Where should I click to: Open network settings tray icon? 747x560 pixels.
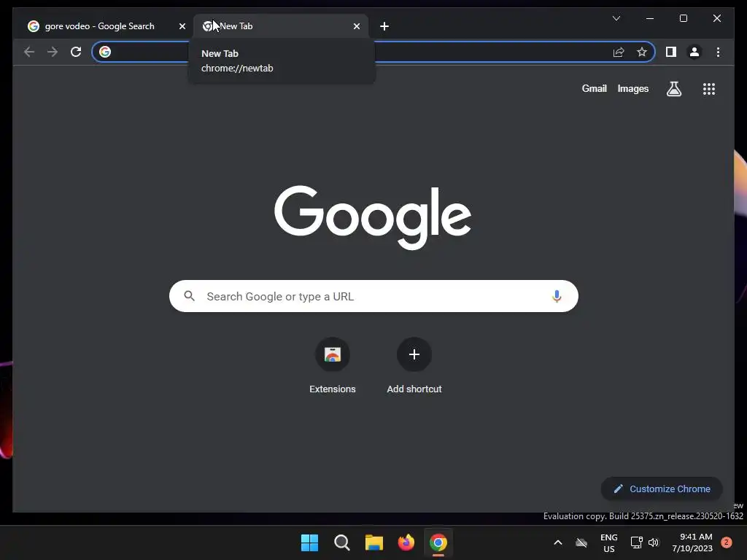pyautogui.click(x=636, y=542)
